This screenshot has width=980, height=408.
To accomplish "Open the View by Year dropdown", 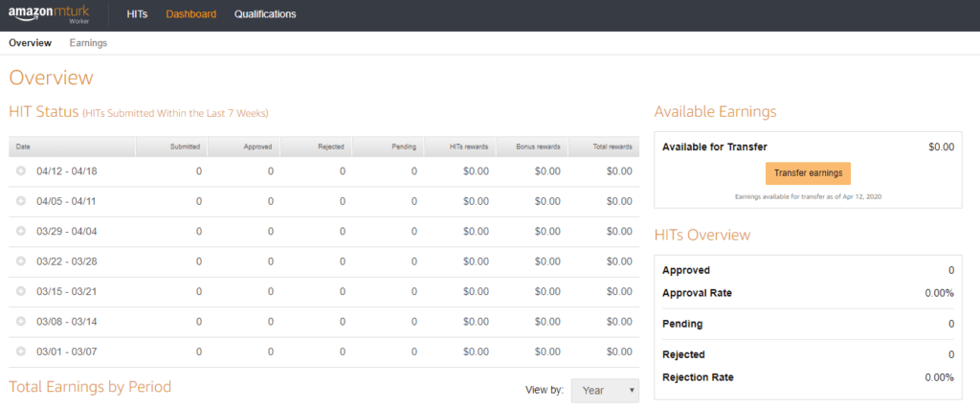I will click(605, 391).
